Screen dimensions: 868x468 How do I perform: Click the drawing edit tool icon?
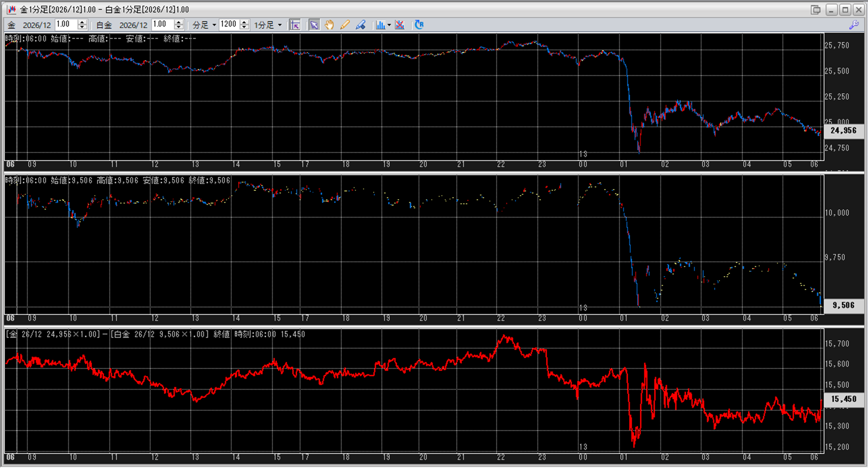tap(360, 25)
